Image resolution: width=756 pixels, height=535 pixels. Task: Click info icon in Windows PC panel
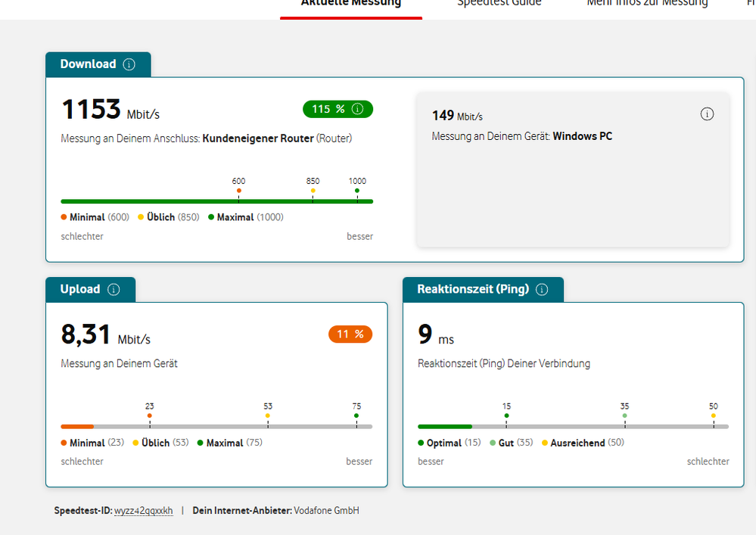[x=707, y=114]
